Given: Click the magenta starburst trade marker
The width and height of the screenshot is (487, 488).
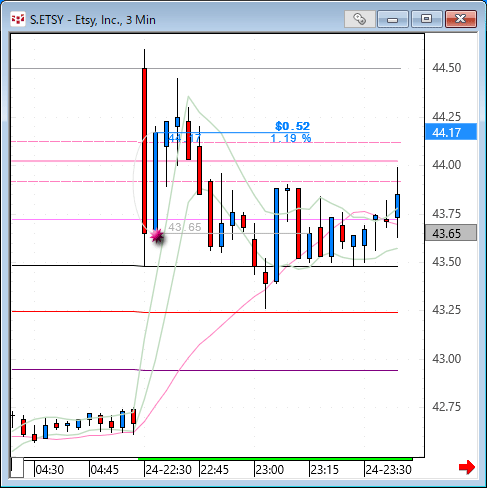Looking at the screenshot, I should point(157,236).
